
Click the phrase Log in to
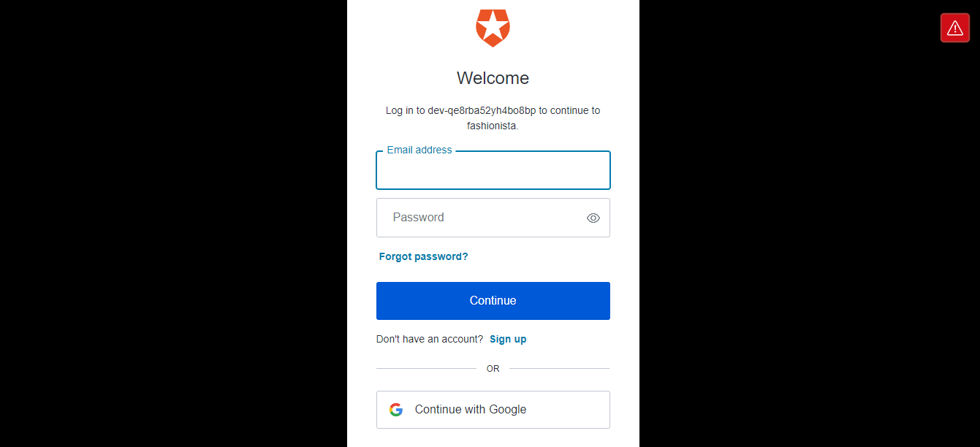tap(406, 111)
